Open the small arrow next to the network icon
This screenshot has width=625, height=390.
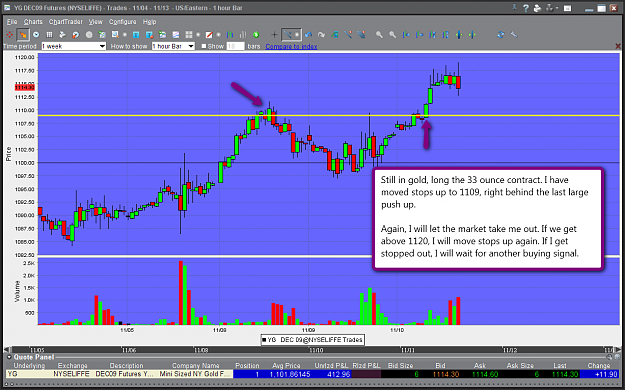coord(557,8)
